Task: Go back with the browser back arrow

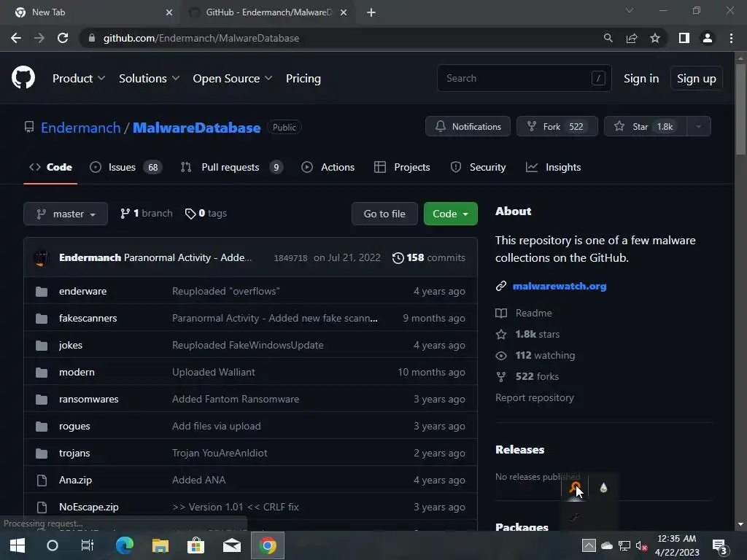Action: tap(16, 38)
